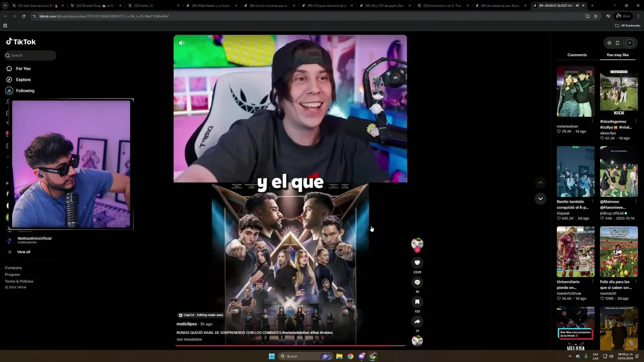Reload the page with the refresh icon
This screenshot has height=362, width=644.
(24, 16)
